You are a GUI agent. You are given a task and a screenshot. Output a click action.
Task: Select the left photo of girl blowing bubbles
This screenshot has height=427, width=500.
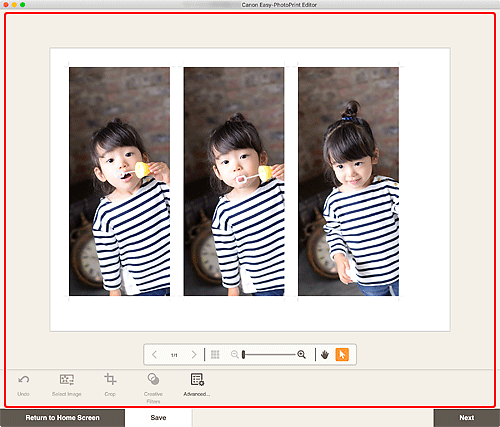pos(119,181)
